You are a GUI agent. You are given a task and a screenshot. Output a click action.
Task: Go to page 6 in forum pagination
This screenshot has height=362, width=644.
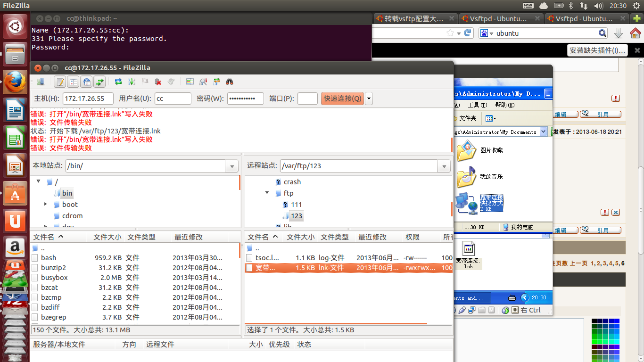coord(623,263)
